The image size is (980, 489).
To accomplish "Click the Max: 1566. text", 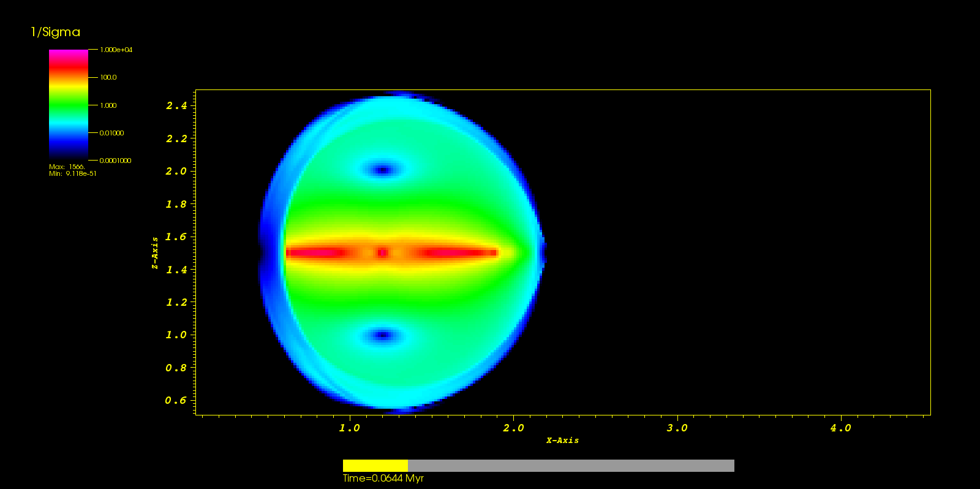I will coord(67,167).
